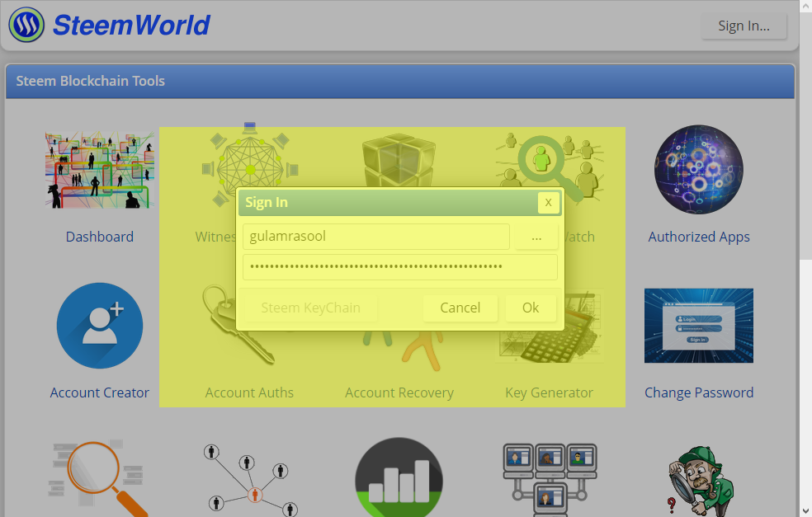Open the Account Recovery link
The height and width of the screenshot is (517, 812).
click(399, 392)
